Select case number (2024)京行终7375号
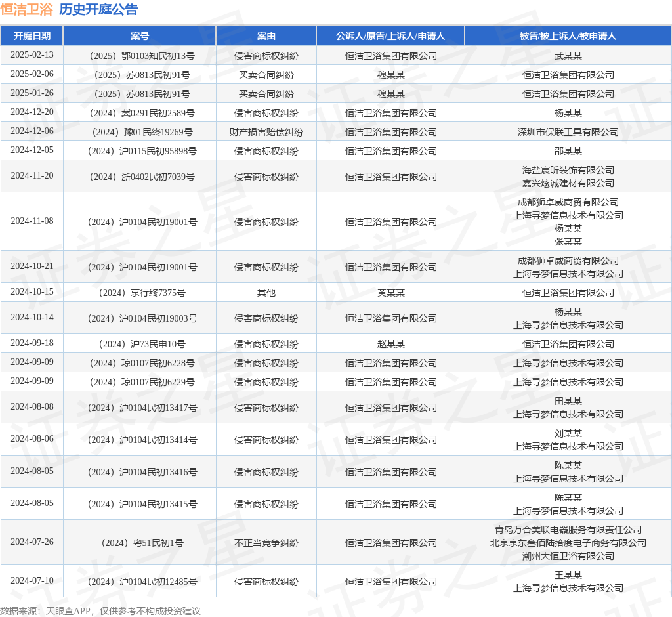The width and height of the screenshot is (672, 617). click(142, 293)
